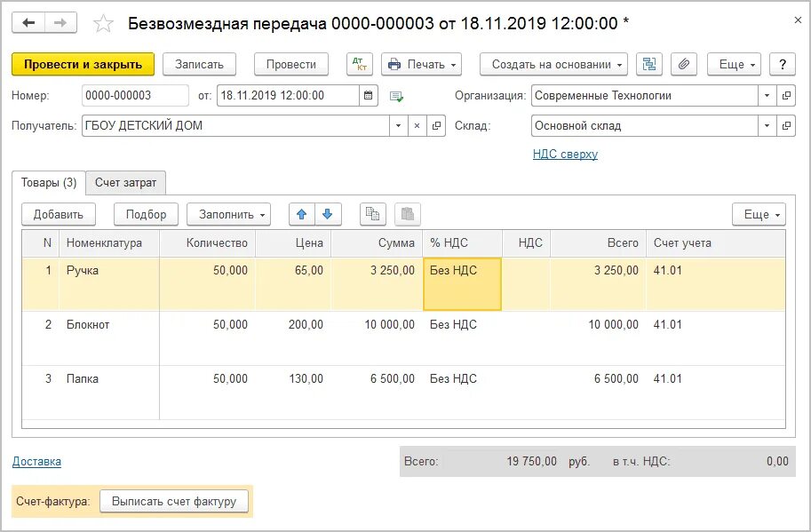Open the Доставка link
Screen dimensions: 811x532
36,462
